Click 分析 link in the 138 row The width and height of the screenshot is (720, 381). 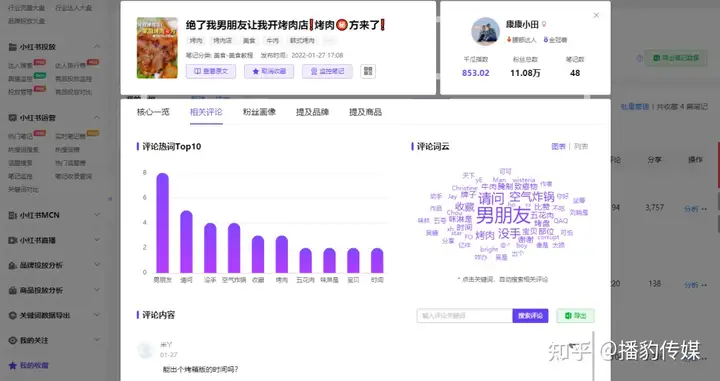tap(691, 285)
